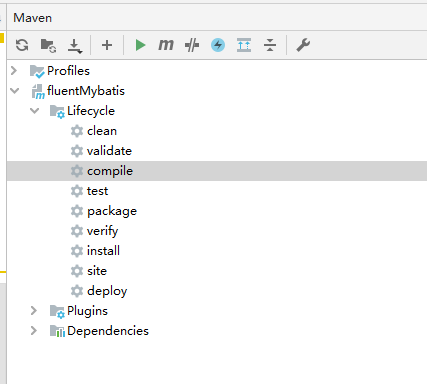Click the Reload All Maven Projects icon

[x=22, y=45]
